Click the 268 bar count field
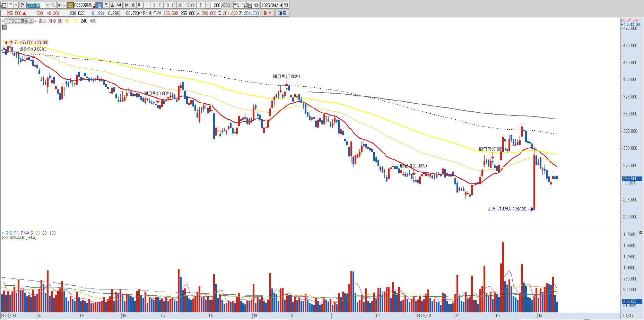Image resolution: width=644 pixels, height=320 pixels. click(217, 5)
